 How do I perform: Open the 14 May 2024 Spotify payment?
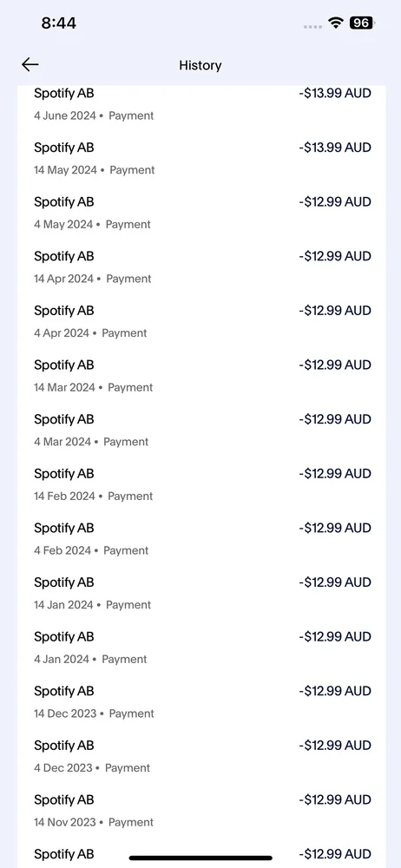201,158
